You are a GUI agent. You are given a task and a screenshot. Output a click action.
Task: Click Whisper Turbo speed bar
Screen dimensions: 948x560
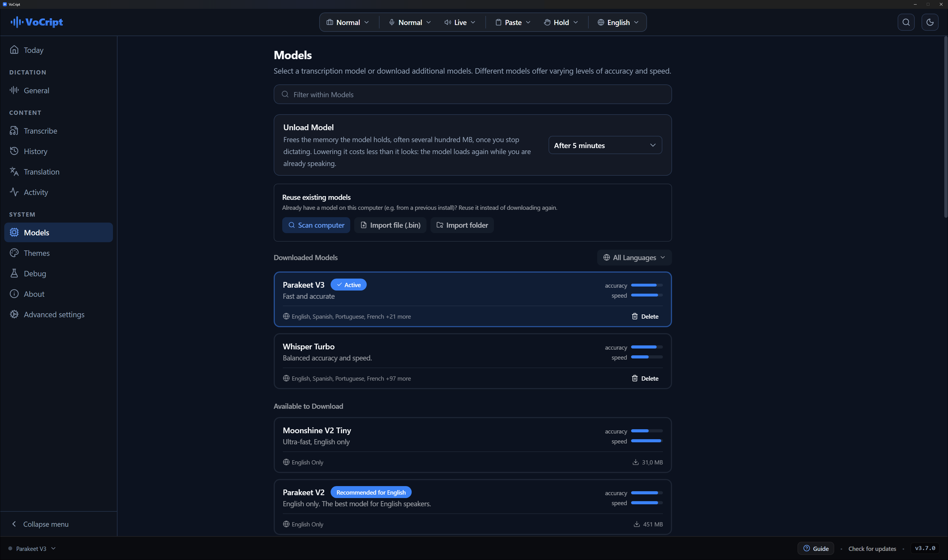(x=647, y=357)
